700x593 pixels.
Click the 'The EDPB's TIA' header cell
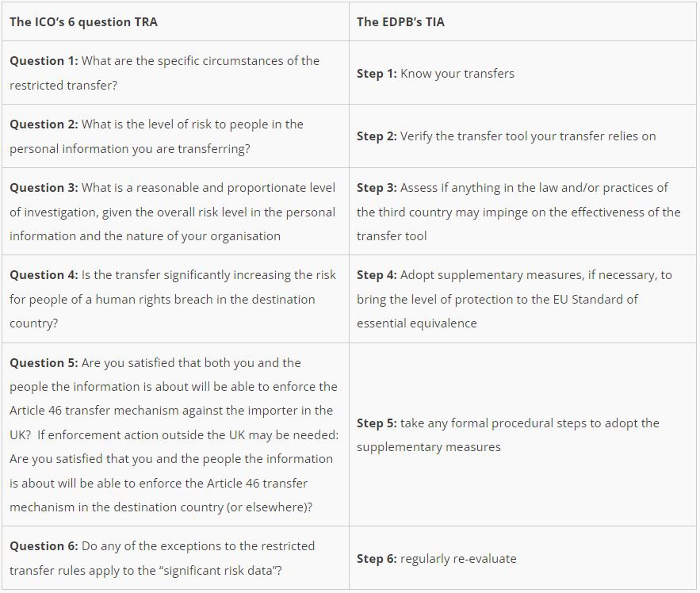pos(400,21)
